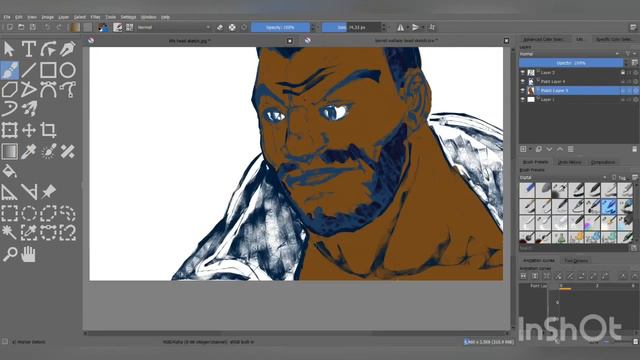This screenshot has width=640, height=360.
Task: Select the Multibrush tool
Action: pyautogui.click(x=29, y=109)
